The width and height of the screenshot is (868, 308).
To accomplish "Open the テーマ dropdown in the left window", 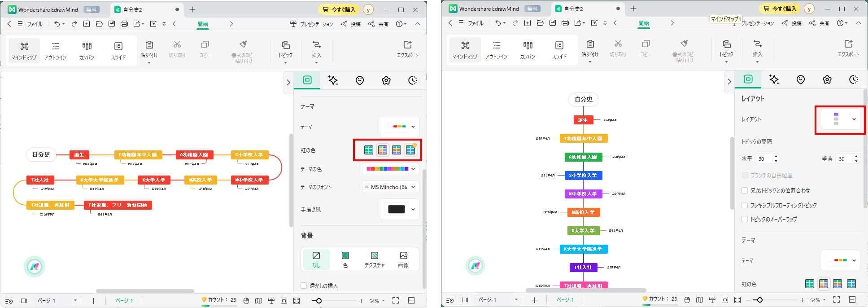I will point(400,127).
